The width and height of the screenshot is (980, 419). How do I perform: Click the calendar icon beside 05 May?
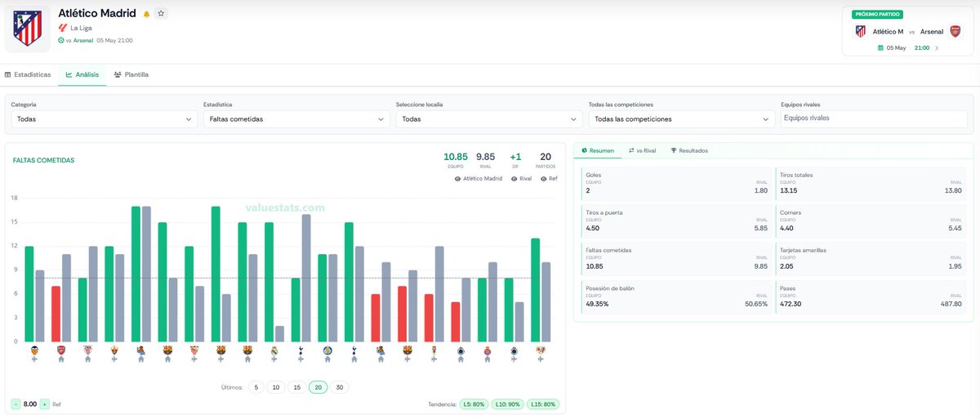pyautogui.click(x=880, y=48)
